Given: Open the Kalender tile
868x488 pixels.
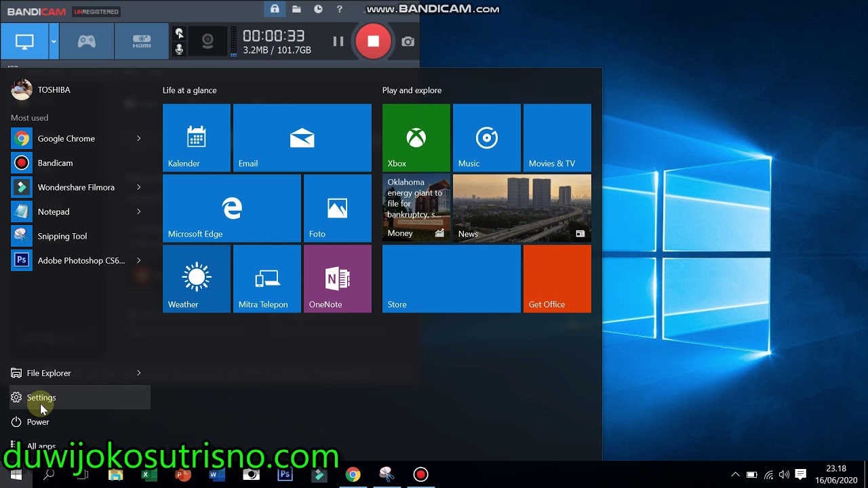Looking at the screenshot, I should 197,138.
